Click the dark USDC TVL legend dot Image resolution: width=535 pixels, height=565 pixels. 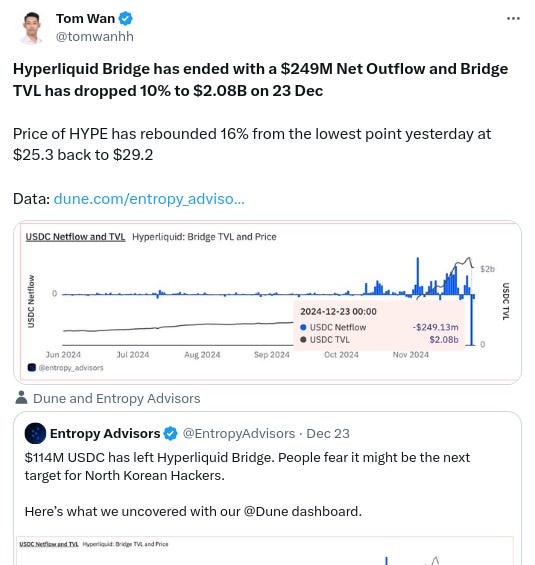pos(303,339)
